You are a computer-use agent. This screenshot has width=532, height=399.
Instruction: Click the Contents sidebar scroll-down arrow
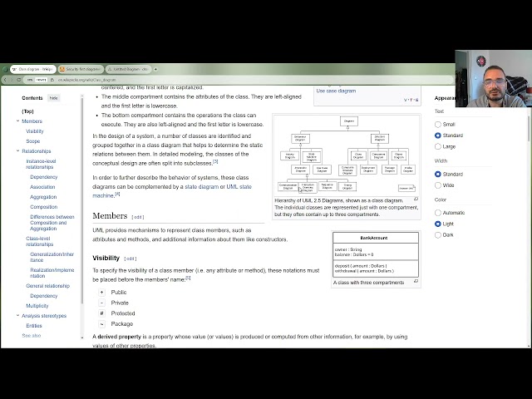click(81, 337)
